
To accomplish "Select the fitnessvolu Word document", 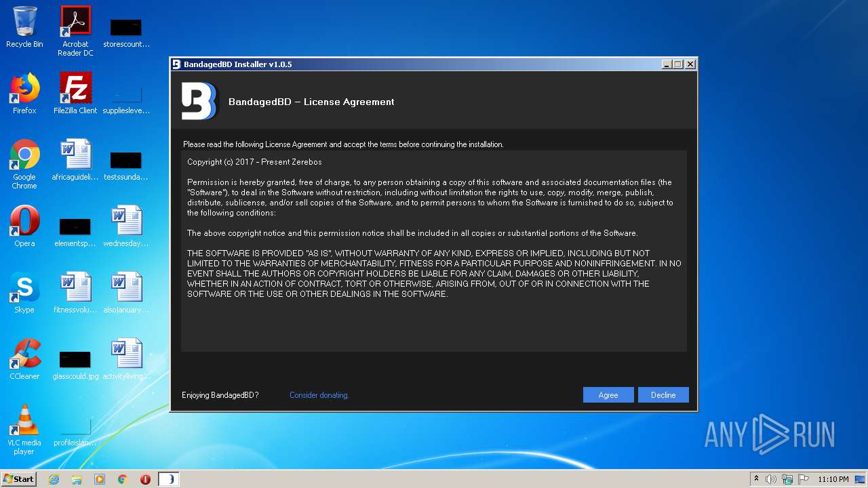I will click(75, 293).
